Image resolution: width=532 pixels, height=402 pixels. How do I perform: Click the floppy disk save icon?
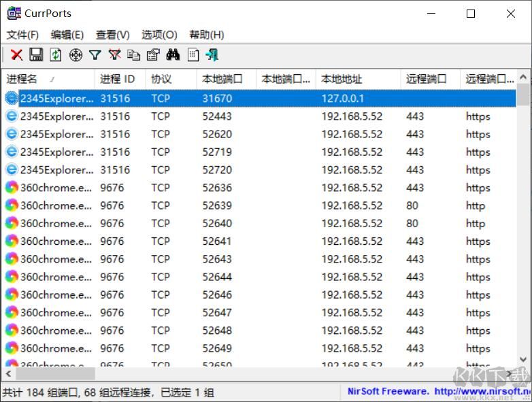(x=36, y=55)
